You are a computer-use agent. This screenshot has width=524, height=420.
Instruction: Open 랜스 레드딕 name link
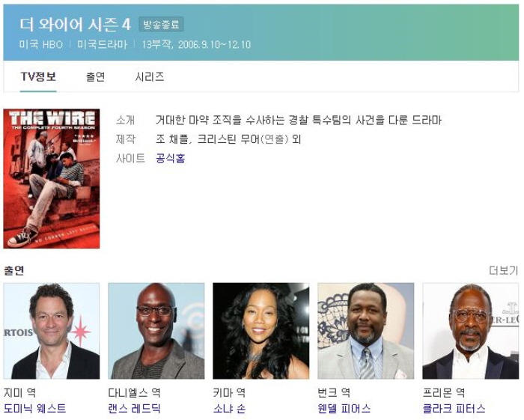pos(134,408)
